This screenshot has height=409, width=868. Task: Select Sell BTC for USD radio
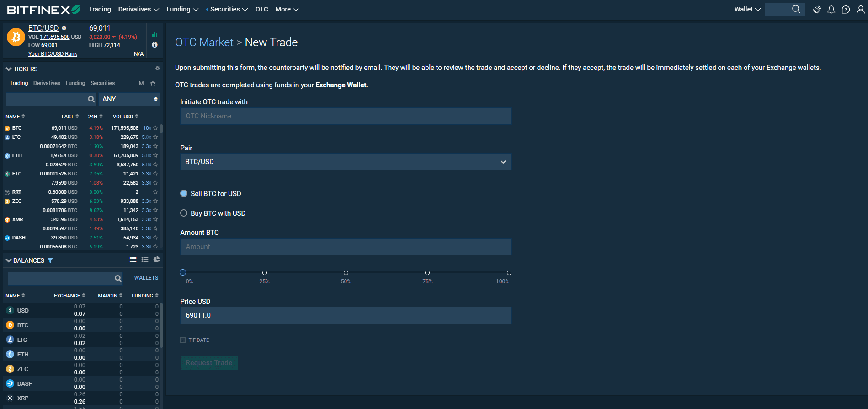coord(184,193)
